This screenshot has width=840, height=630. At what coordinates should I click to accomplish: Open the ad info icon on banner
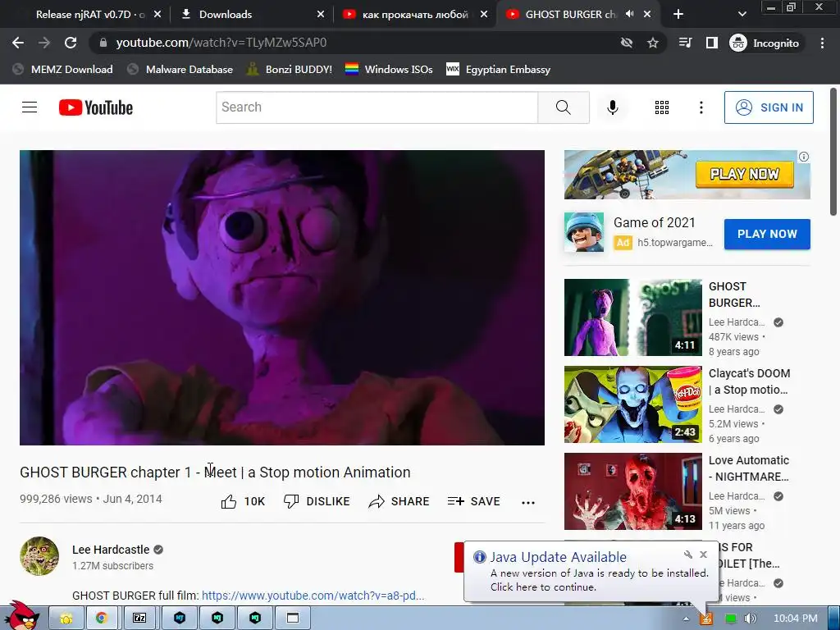pyautogui.click(x=804, y=157)
